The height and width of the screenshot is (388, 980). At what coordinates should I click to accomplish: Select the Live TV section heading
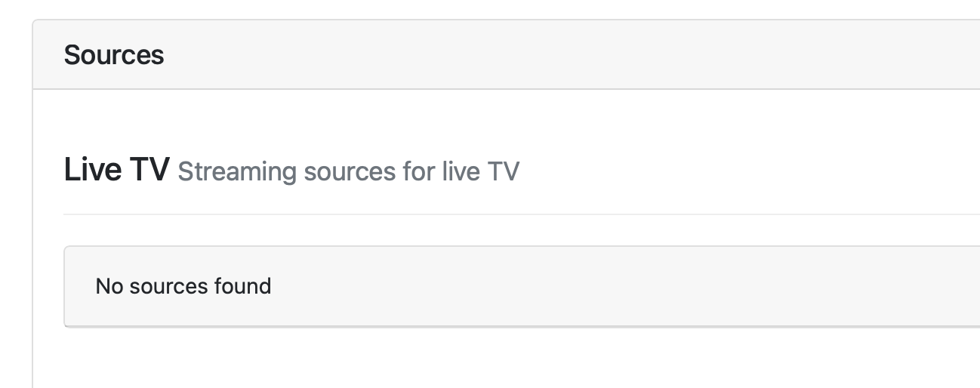(x=116, y=170)
